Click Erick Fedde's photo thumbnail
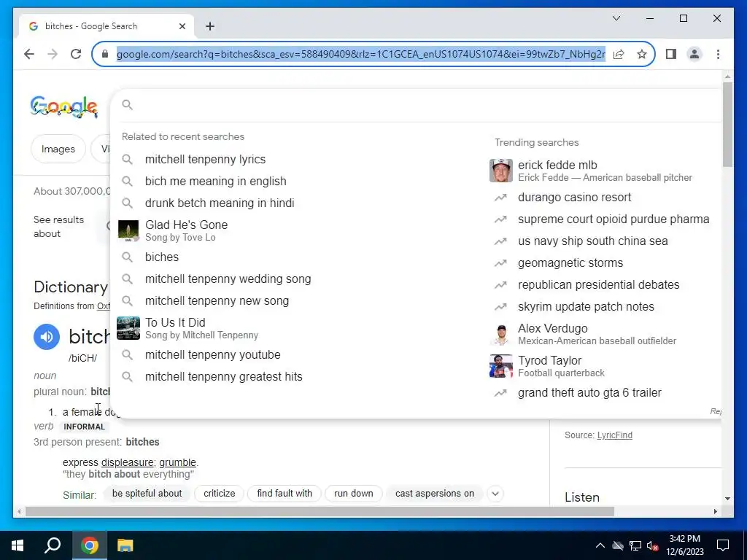The height and width of the screenshot is (560, 747). tap(500, 171)
